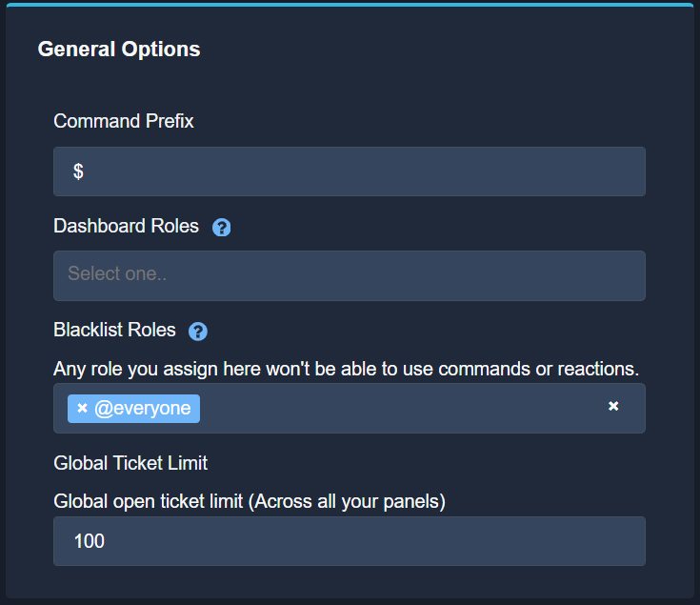Click the blacklist description about commands or reactions
The height and width of the screenshot is (605, 700).
tap(346, 368)
